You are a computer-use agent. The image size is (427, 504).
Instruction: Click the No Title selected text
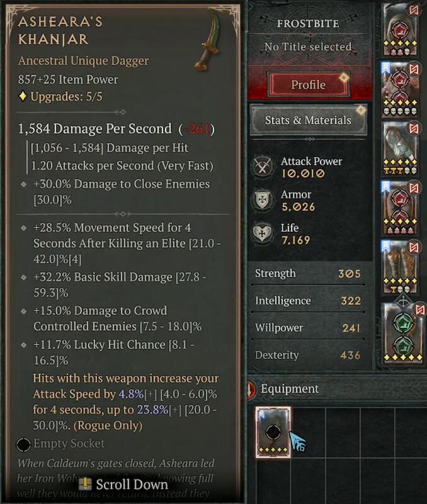(308, 47)
